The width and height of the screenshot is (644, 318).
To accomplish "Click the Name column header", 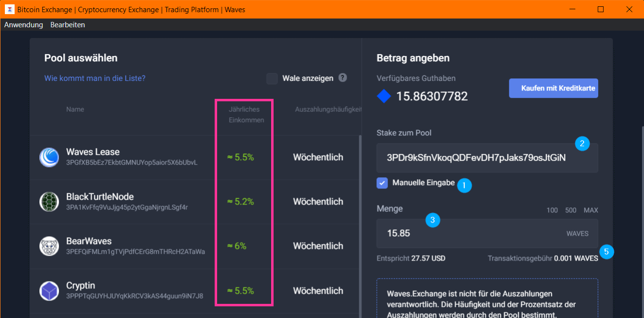I will 75,109.
